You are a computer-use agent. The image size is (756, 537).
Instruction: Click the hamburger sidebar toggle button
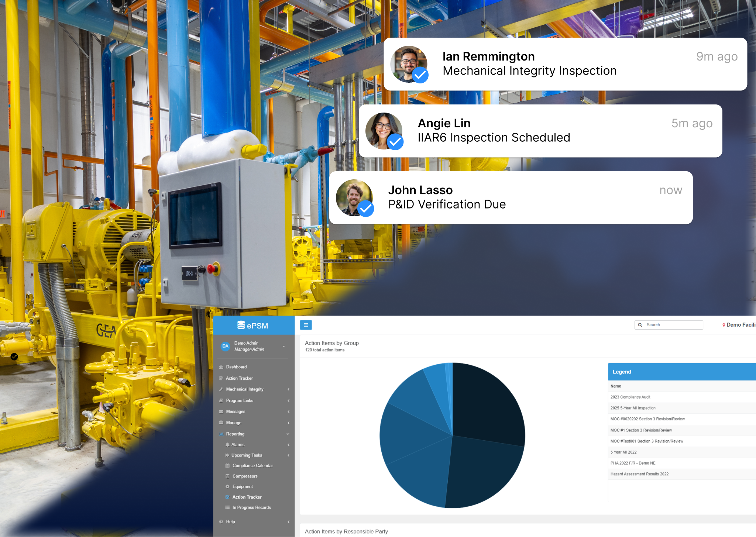(x=306, y=325)
